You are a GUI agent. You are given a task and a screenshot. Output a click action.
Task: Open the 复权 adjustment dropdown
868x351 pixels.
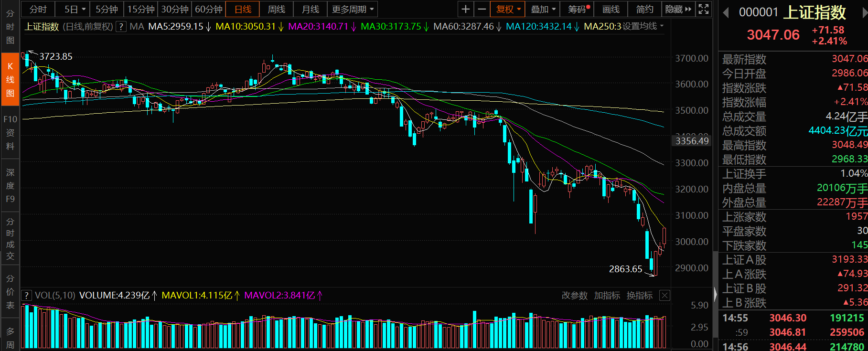(x=508, y=9)
